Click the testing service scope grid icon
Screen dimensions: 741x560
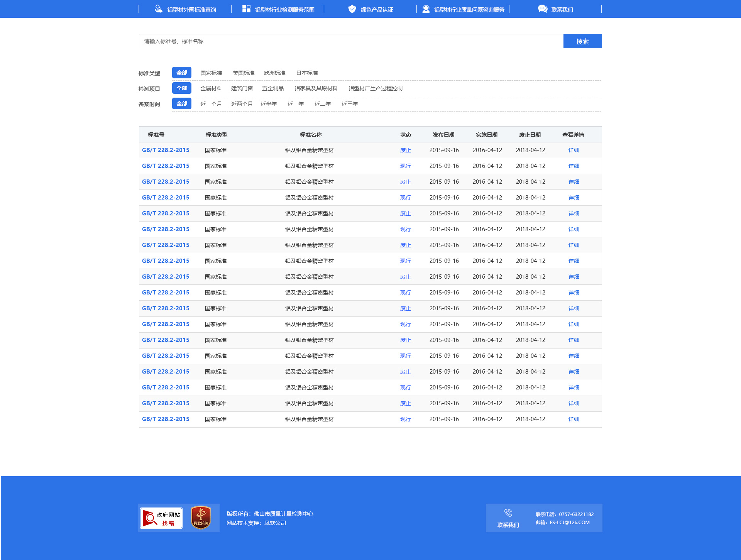tap(246, 9)
